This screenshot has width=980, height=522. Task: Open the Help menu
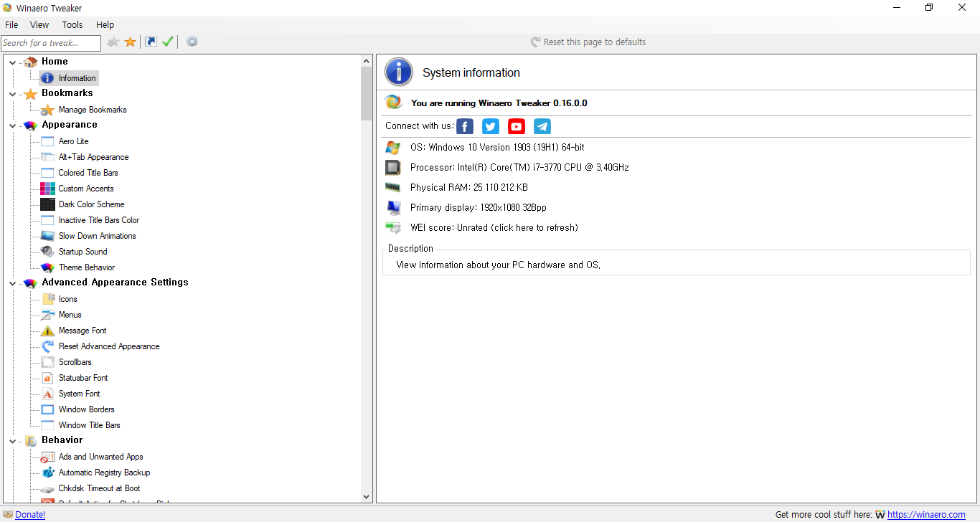click(105, 24)
